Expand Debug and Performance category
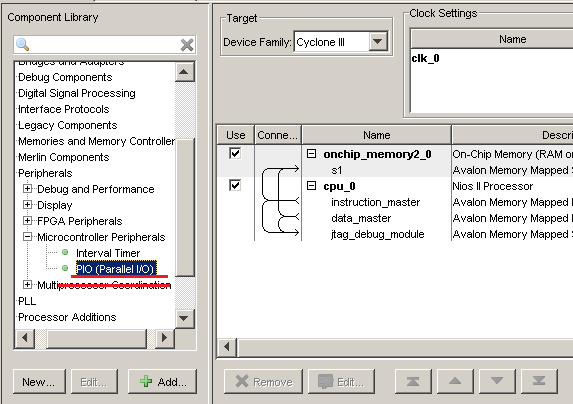This screenshot has height=404, width=573. (27, 188)
